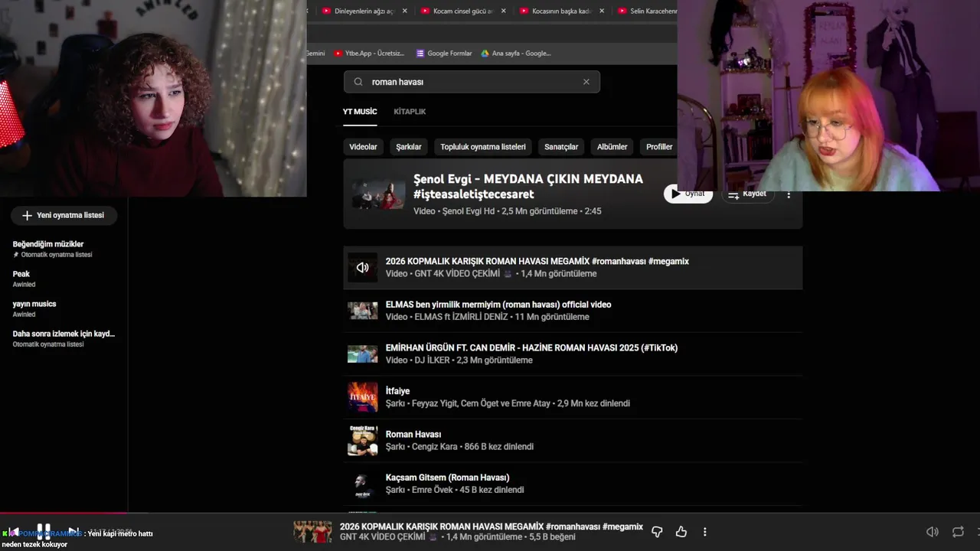Filter by Topluluk oynatma listeleri chip
This screenshot has height=551, width=980.
click(x=483, y=147)
